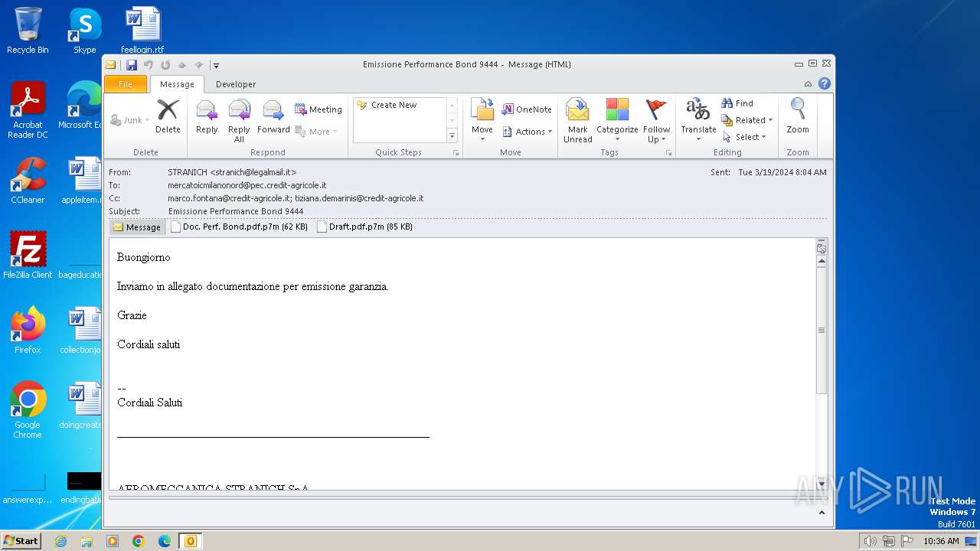
Task: Open Microsoft Edge desktop shortcut
Action: [x=81, y=106]
